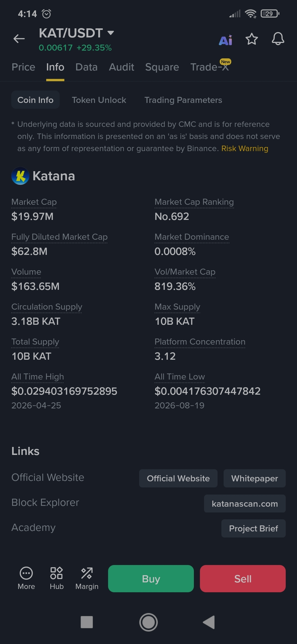
Task: Open the Whitepaper link button
Action: [254, 478]
